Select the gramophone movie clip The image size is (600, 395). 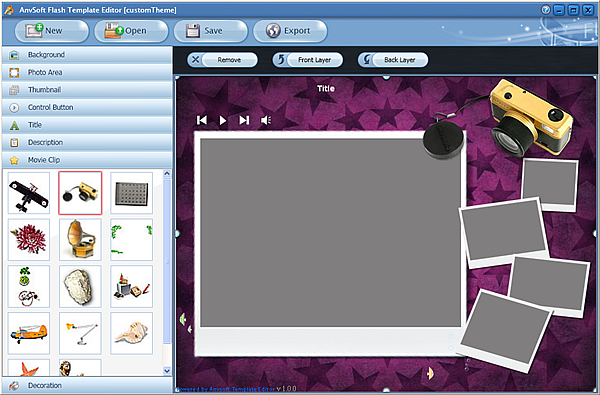click(x=80, y=240)
